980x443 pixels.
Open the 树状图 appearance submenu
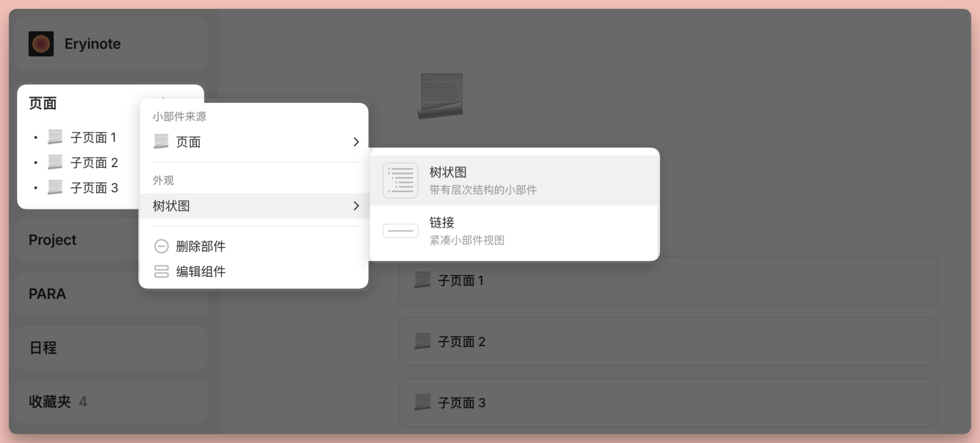tap(254, 206)
